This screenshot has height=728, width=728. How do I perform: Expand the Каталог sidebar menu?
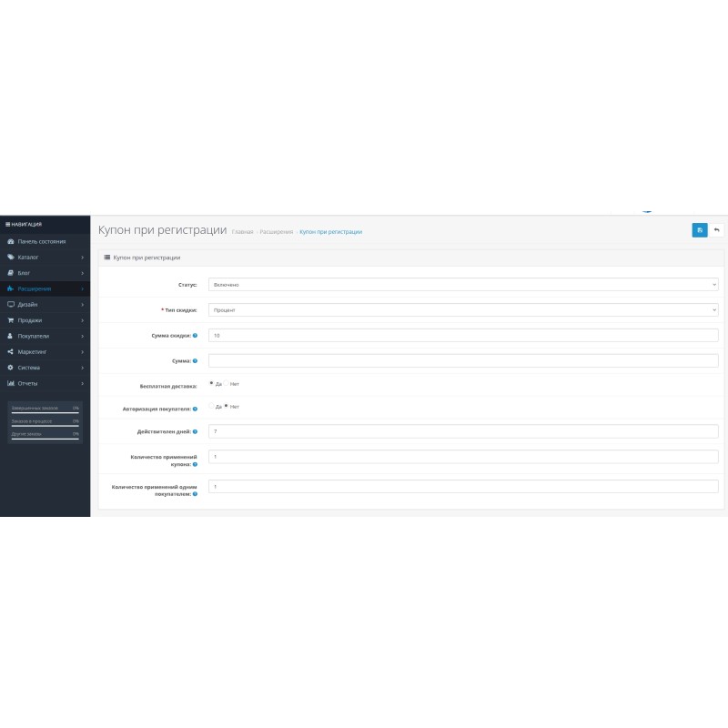(45, 258)
